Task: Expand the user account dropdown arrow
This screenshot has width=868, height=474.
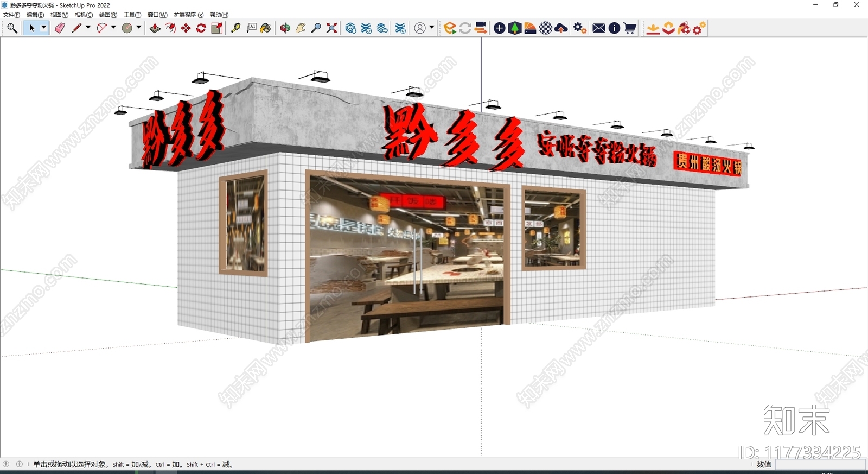Action: [432, 27]
